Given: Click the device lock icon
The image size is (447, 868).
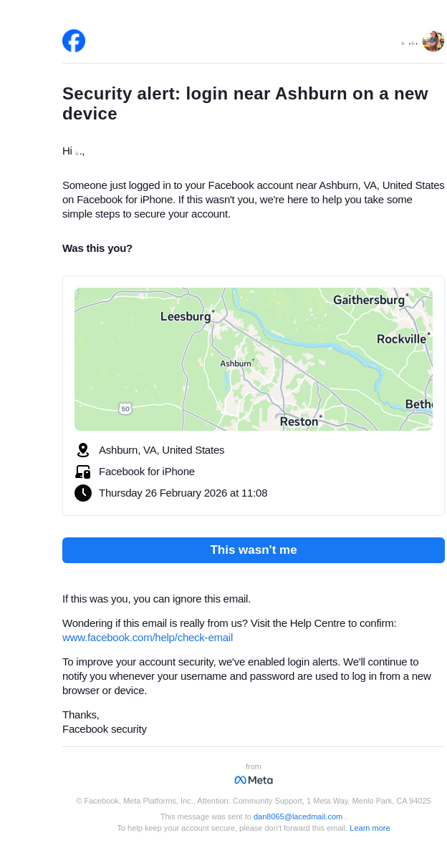Looking at the screenshot, I should coord(83,472).
